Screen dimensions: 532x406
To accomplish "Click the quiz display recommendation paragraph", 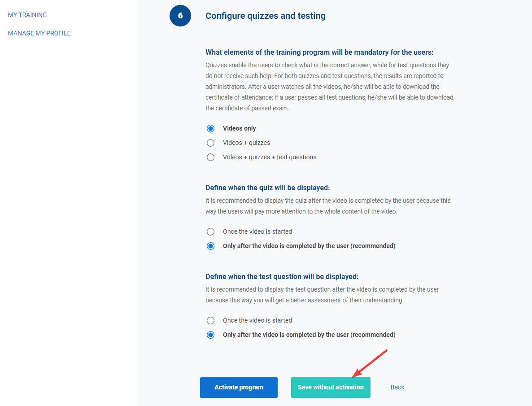I will 328,206.
